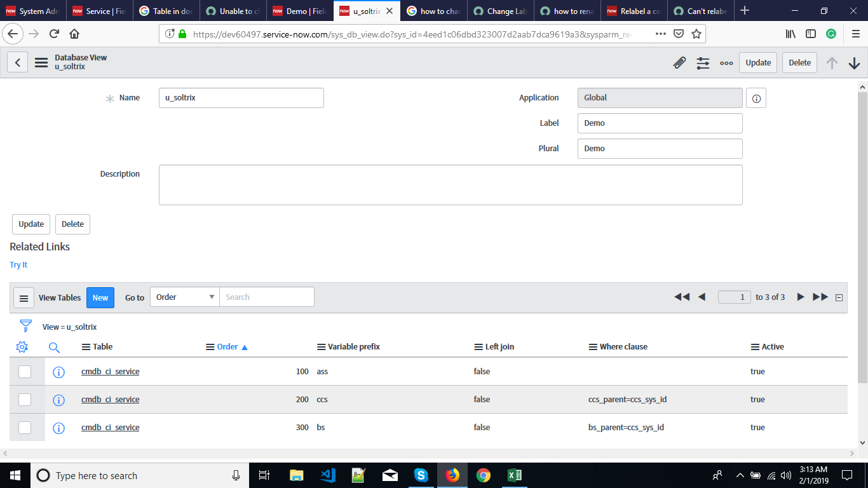The width and height of the screenshot is (868, 488).
Task: Switch to the Table in doc browser tab
Action: click(x=167, y=11)
